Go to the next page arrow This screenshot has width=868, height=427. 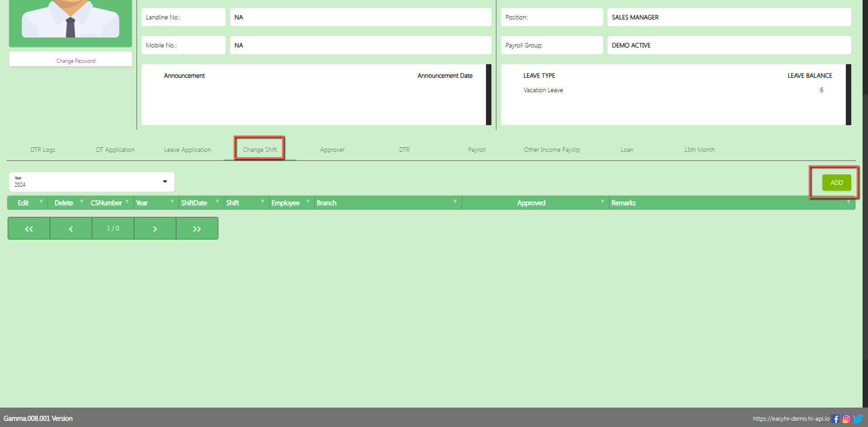pyautogui.click(x=155, y=229)
